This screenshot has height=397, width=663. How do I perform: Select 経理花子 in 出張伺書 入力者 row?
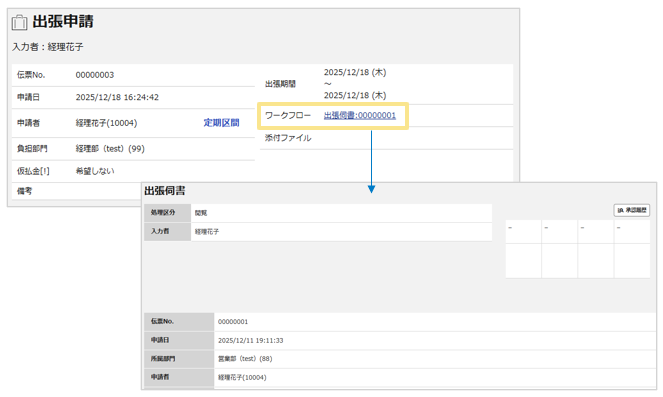tap(207, 232)
